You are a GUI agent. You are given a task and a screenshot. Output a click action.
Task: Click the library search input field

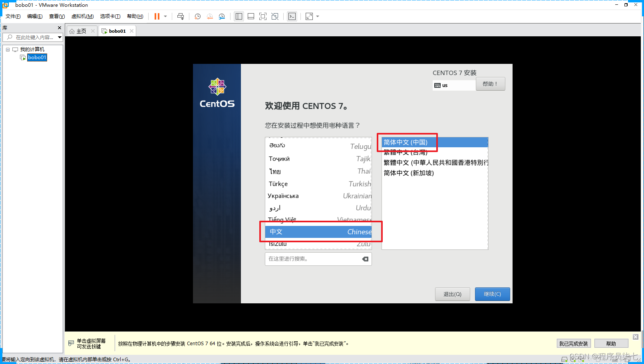click(34, 37)
